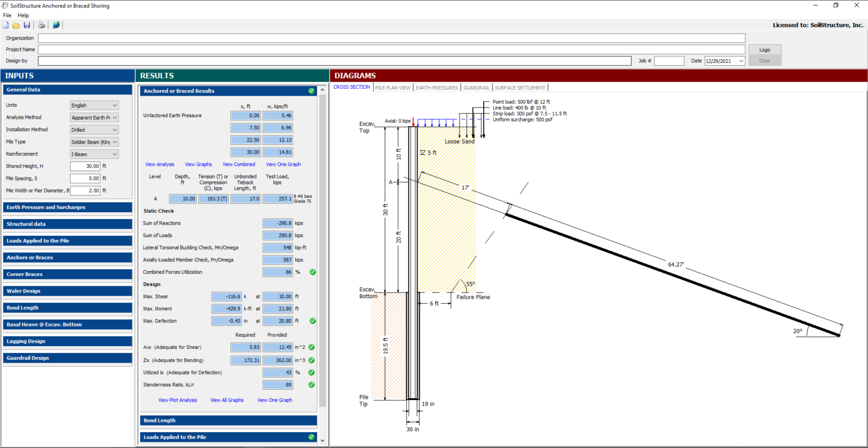Switch to the Guardrail tab

pos(476,88)
